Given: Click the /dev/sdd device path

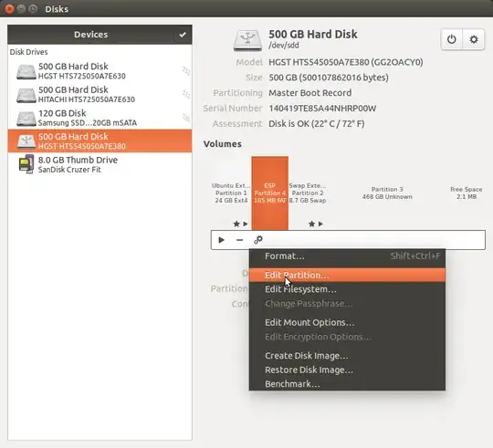Looking at the screenshot, I should pos(284,46).
